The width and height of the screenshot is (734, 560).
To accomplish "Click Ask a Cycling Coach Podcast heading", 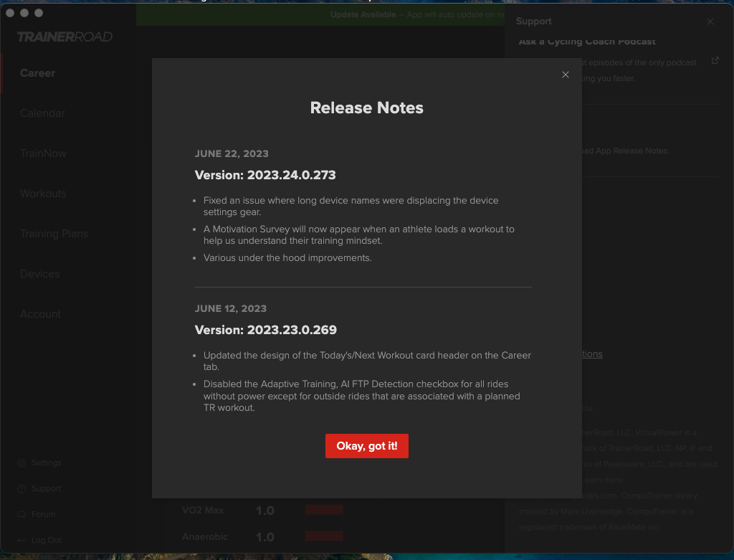I will pyautogui.click(x=587, y=42).
